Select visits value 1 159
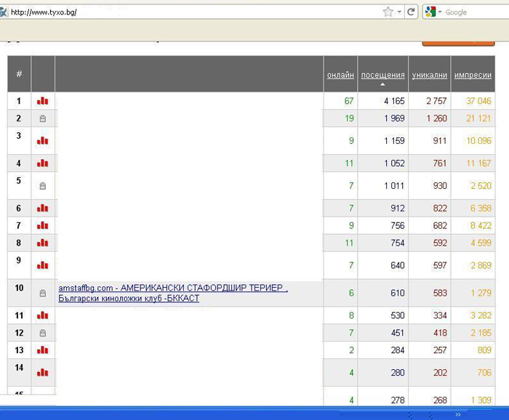 394,141
